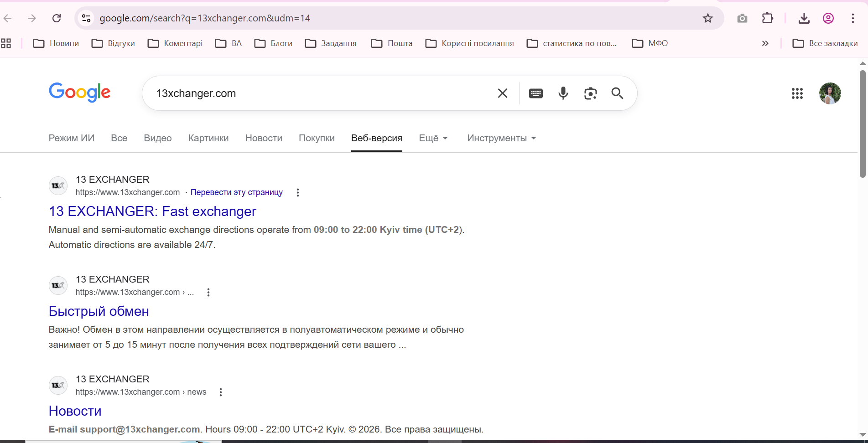Open the apps grid in bookmarks bar
This screenshot has height=443, width=868.
(6, 43)
